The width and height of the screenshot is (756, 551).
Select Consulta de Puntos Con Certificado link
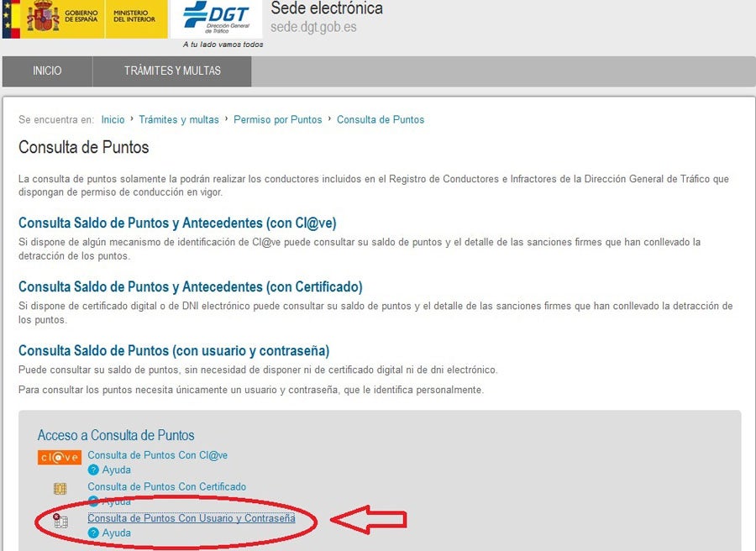[167, 487]
